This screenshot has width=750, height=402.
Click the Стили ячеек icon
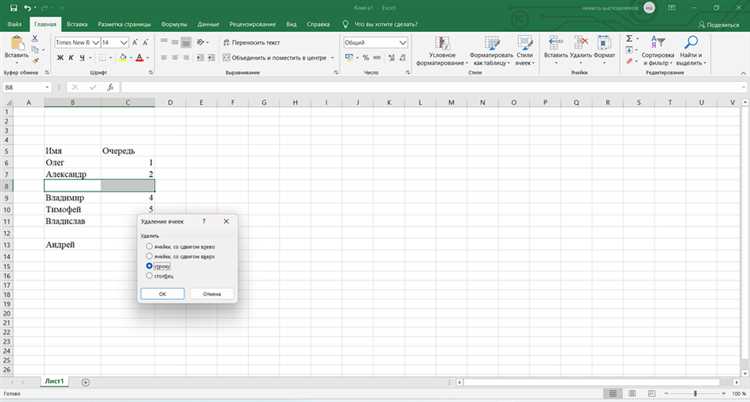tap(525, 43)
